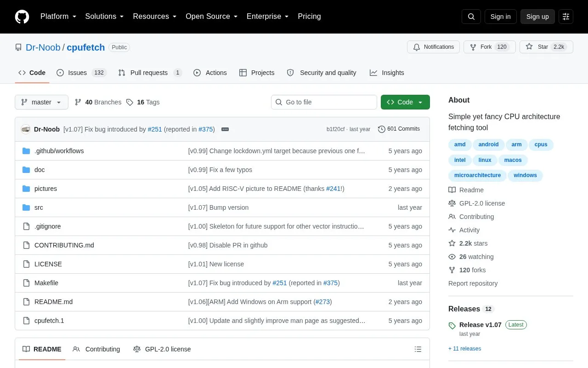Open Notifications bell button
The height and width of the screenshot is (368, 588).
click(433, 47)
